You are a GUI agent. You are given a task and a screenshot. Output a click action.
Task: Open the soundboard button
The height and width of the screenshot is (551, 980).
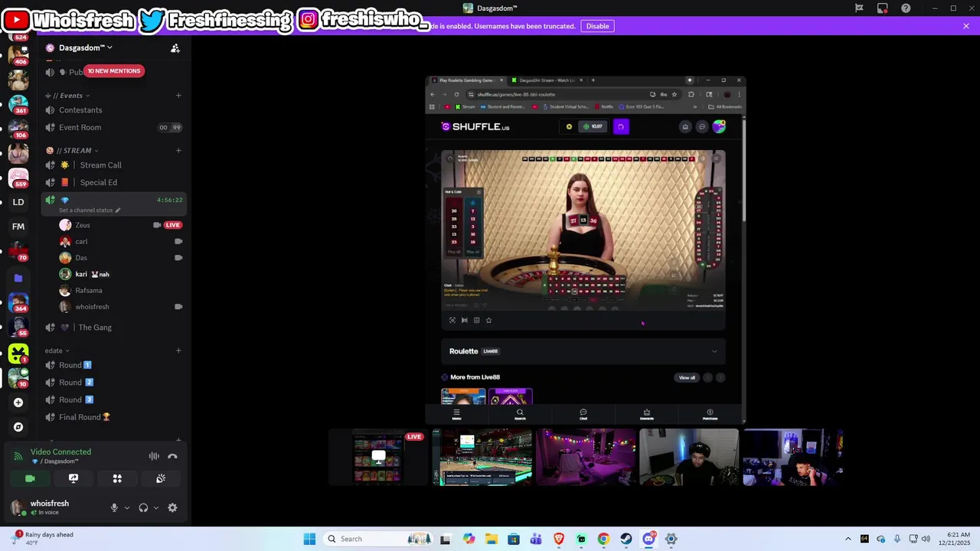(x=161, y=478)
